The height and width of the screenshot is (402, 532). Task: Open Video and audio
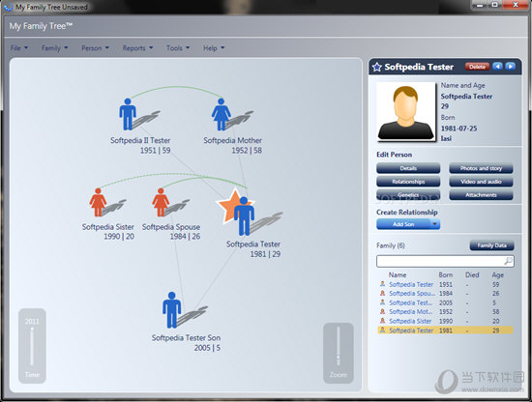click(481, 182)
